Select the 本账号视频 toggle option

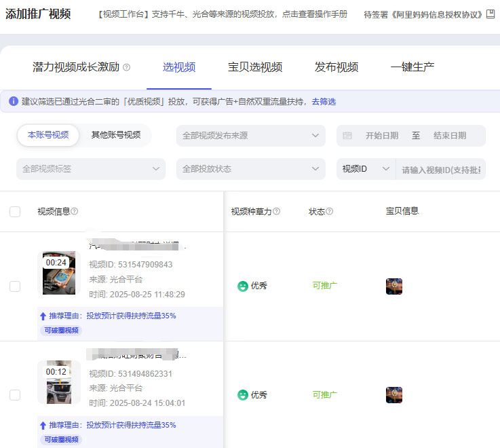tap(48, 135)
